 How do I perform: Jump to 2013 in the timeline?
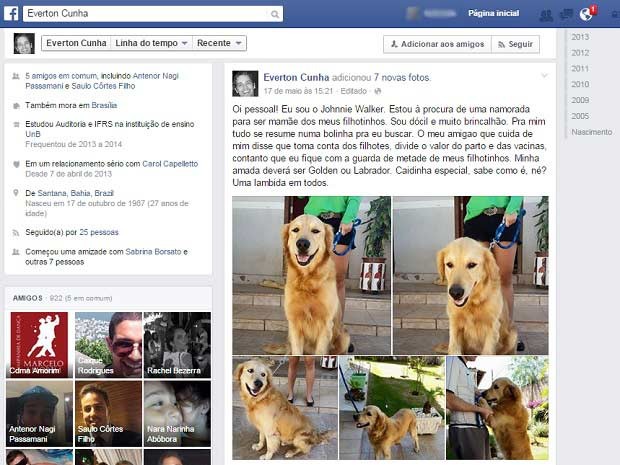click(x=580, y=37)
